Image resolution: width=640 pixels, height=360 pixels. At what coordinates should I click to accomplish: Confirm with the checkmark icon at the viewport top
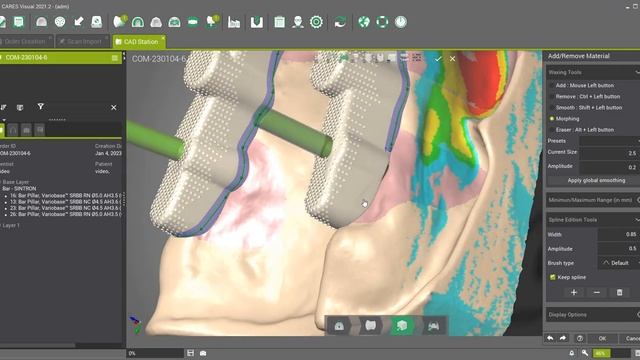click(438, 59)
